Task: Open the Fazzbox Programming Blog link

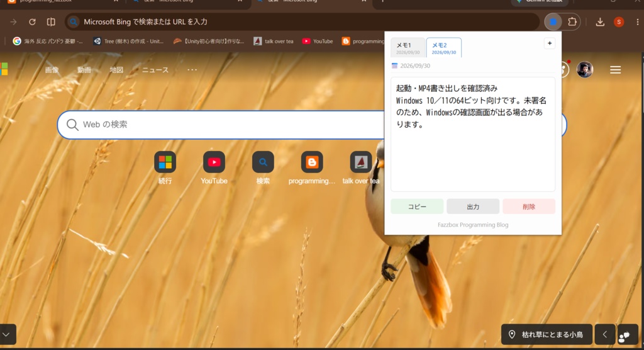Action: (473, 225)
